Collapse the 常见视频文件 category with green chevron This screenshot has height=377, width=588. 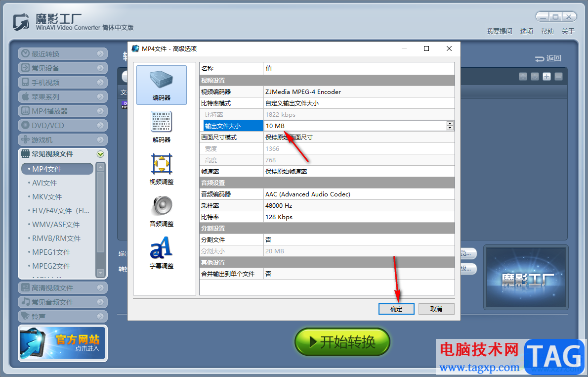coord(100,154)
